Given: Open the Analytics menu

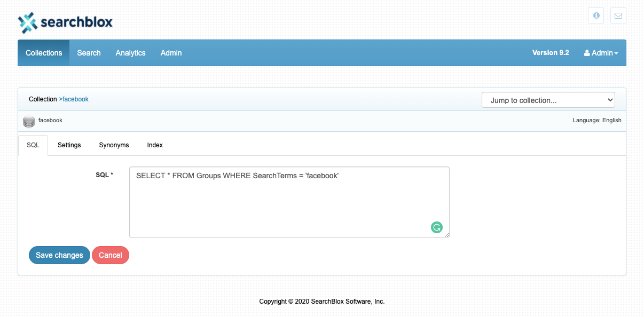Looking at the screenshot, I should (131, 53).
